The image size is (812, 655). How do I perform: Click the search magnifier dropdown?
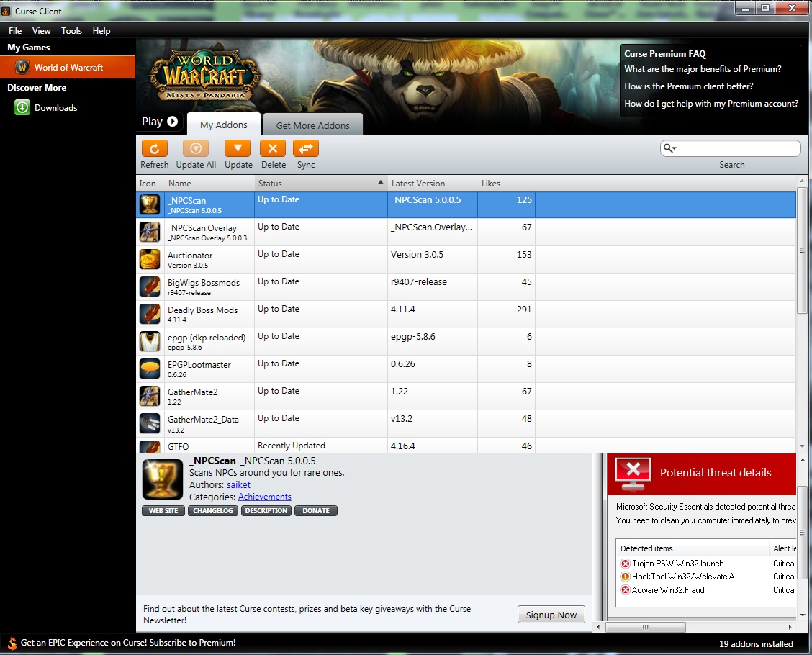click(669, 148)
